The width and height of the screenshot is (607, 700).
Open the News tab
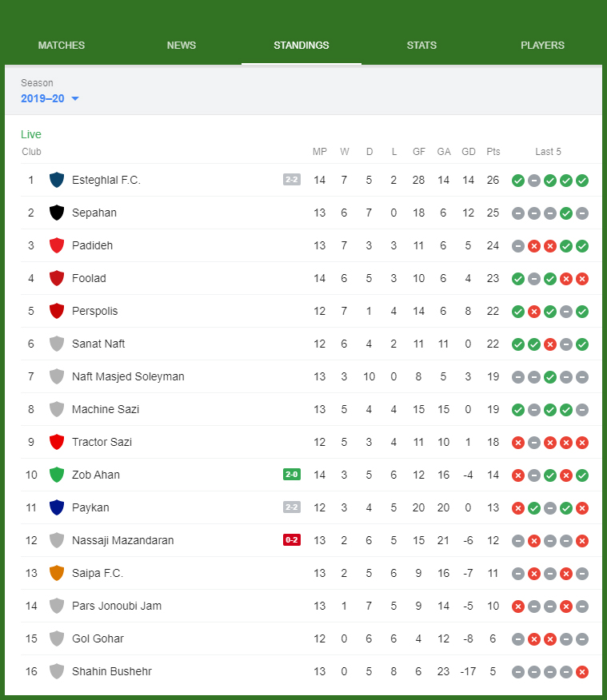pos(182,46)
